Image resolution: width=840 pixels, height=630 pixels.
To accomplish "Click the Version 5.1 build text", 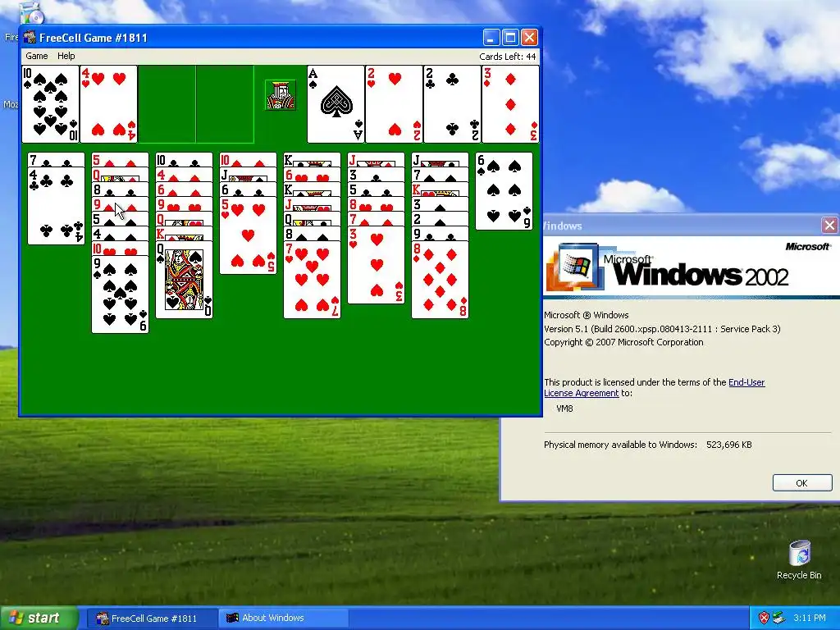I will click(662, 329).
